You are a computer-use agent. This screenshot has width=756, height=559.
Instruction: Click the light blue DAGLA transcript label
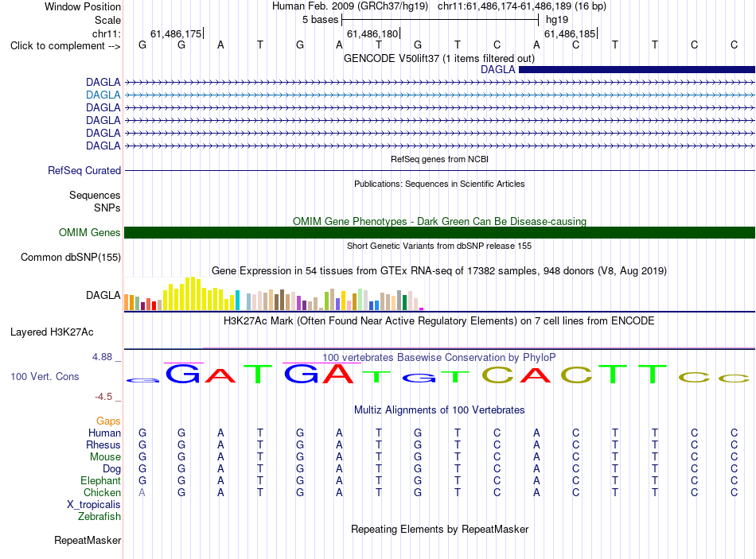[103, 95]
